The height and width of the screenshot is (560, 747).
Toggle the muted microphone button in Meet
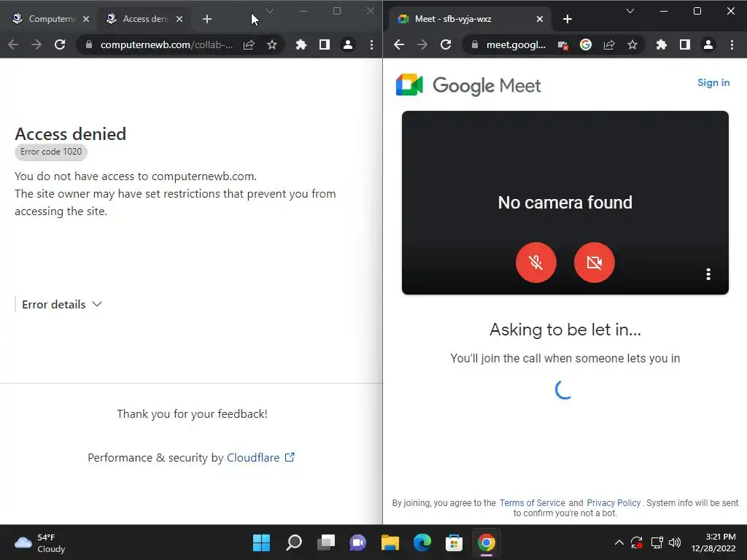(536, 262)
